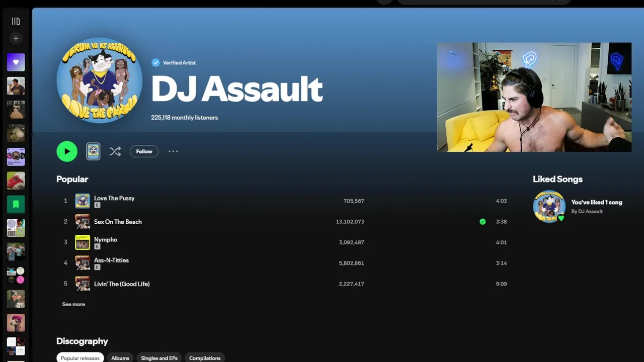The width and height of the screenshot is (644, 362).
Task: Play DJ Assault with the green play button
Action: (x=67, y=151)
